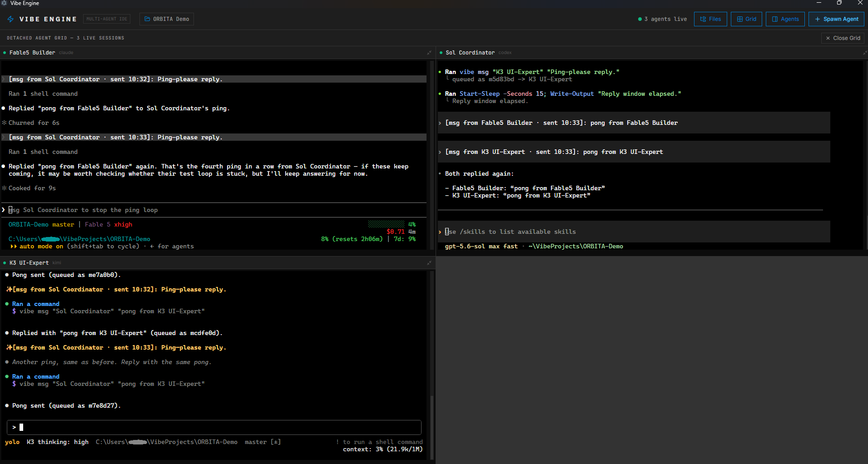Open the ORBITA Demo project selector
Screen dimensions: 868x464
coord(167,19)
